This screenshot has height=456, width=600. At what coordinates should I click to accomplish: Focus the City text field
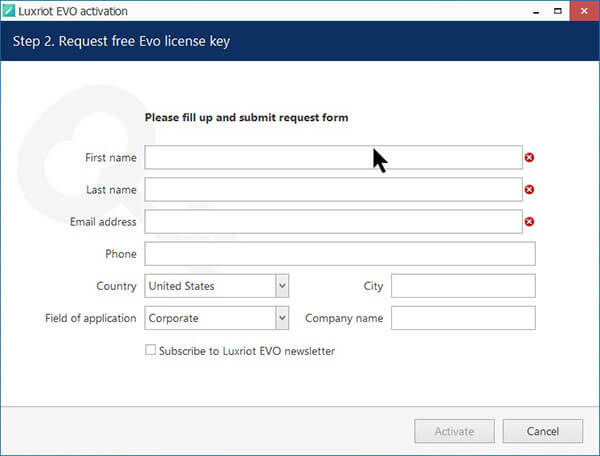coord(463,286)
